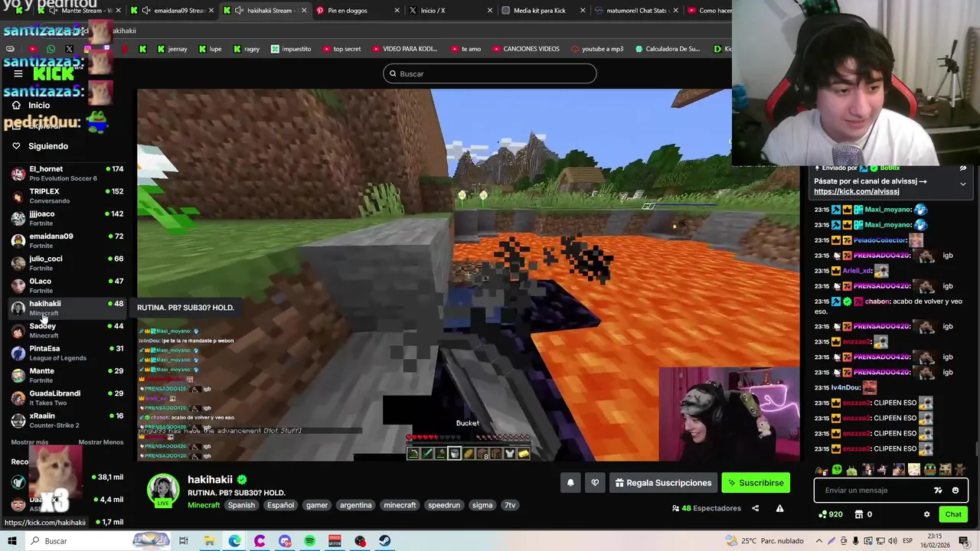Click 'Regala Suscripciones' button

click(x=663, y=483)
